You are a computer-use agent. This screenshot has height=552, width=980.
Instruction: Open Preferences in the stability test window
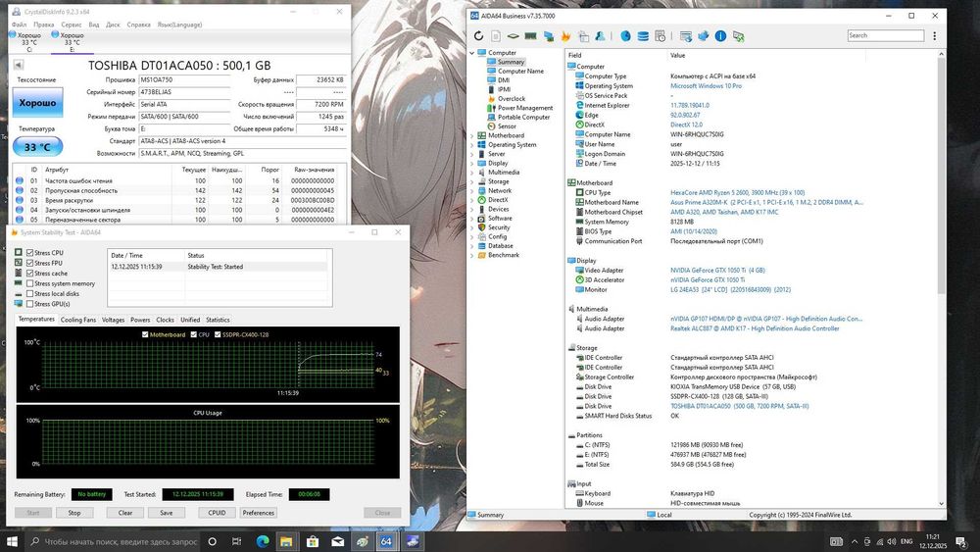(x=258, y=513)
